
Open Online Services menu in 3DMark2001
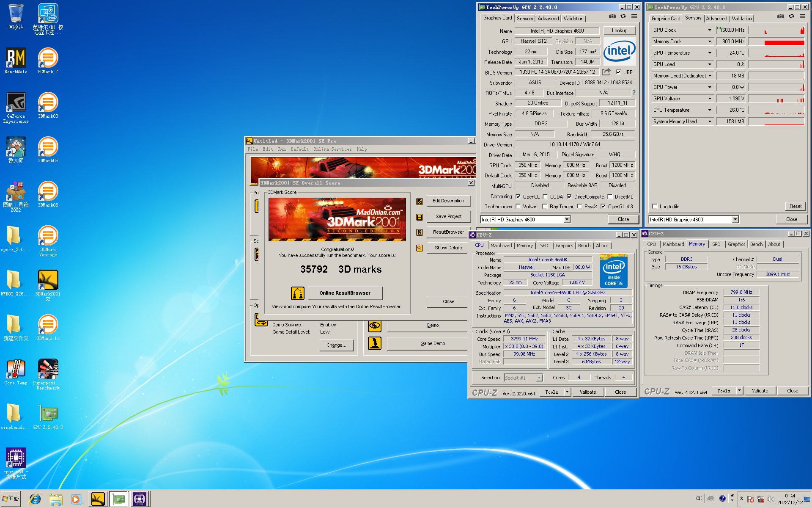[332, 149]
